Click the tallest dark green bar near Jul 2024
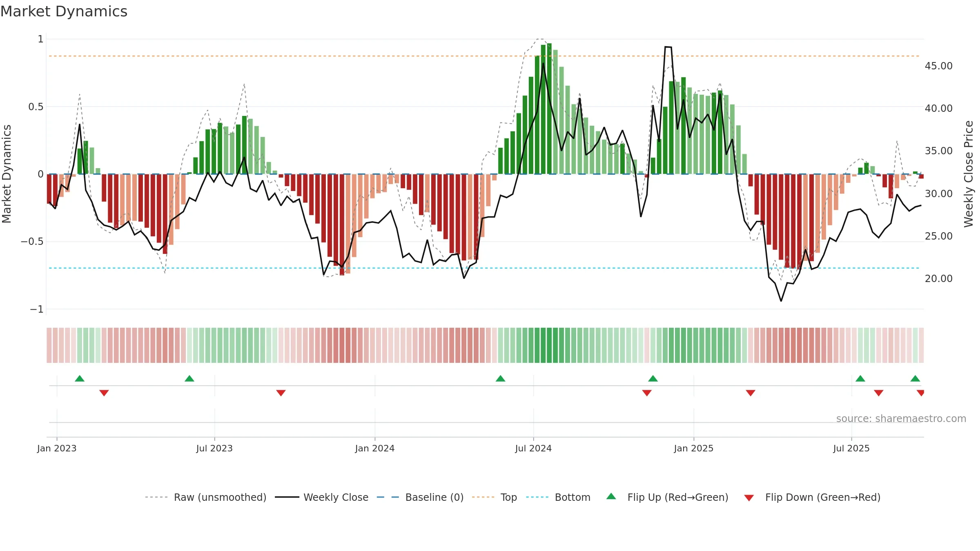This screenshot has height=551, width=980. 549,109
